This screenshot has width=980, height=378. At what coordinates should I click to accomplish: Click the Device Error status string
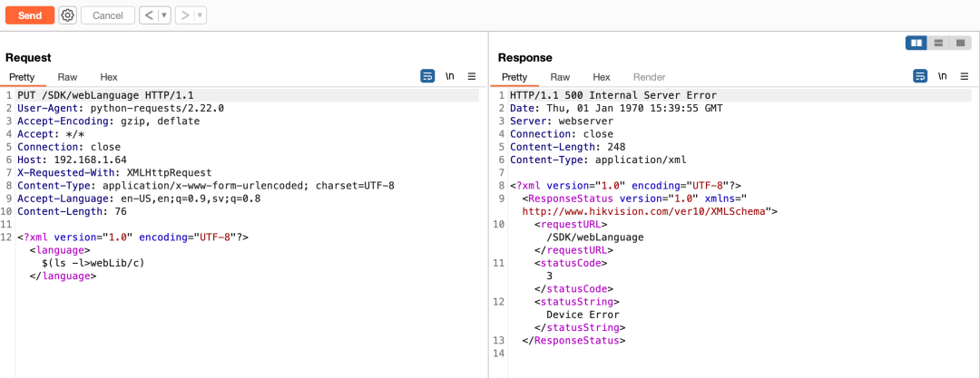(583, 315)
